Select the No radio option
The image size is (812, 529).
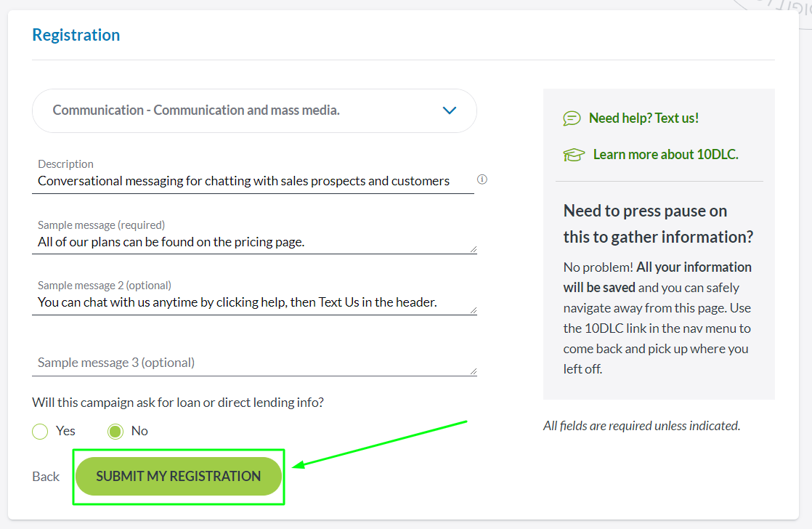click(115, 431)
